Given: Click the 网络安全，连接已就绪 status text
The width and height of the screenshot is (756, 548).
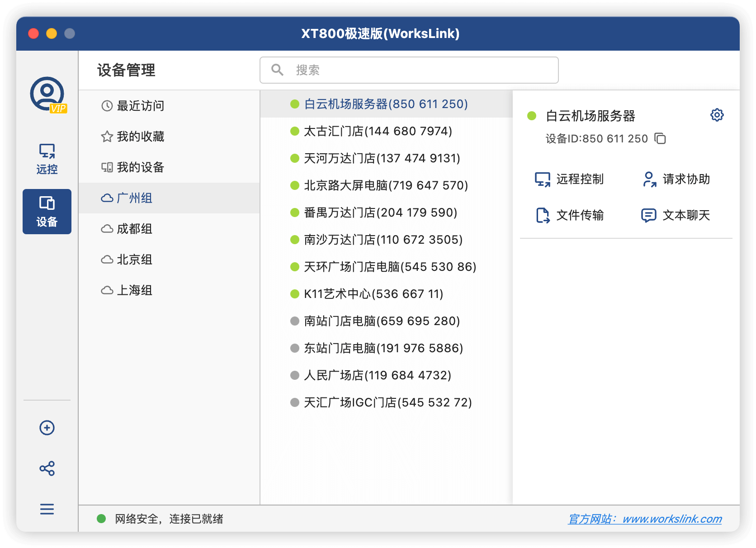Looking at the screenshot, I should tap(169, 519).
